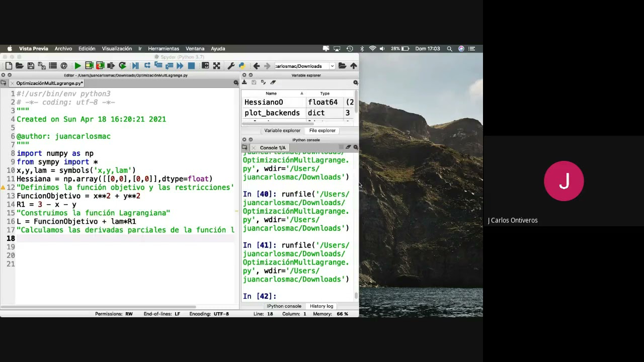This screenshot has height=362, width=644.
Task: Click the Wi-Fi status icon
Action: pos(372,49)
